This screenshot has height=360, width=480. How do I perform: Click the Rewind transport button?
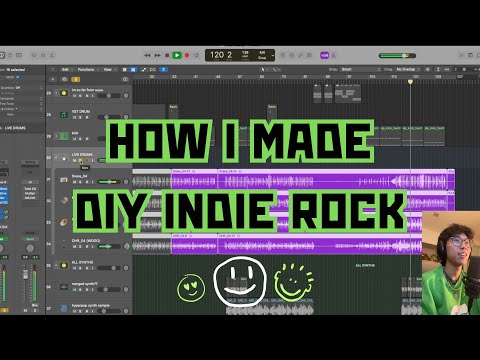click(147, 55)
